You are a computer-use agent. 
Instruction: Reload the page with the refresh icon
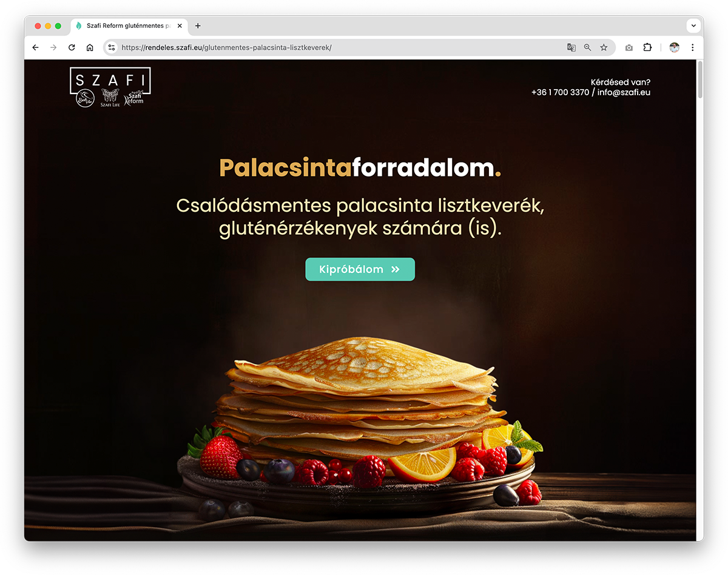click(72, 47)
